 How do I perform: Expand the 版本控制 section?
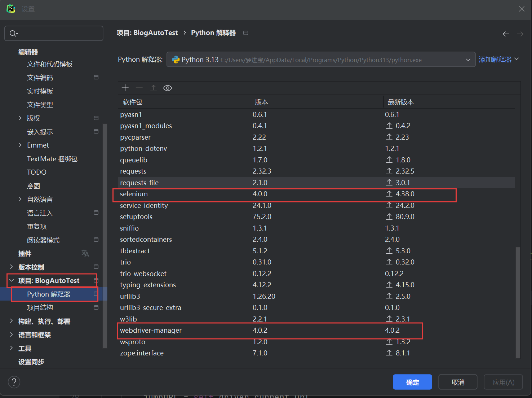click(x=12, y=267)
